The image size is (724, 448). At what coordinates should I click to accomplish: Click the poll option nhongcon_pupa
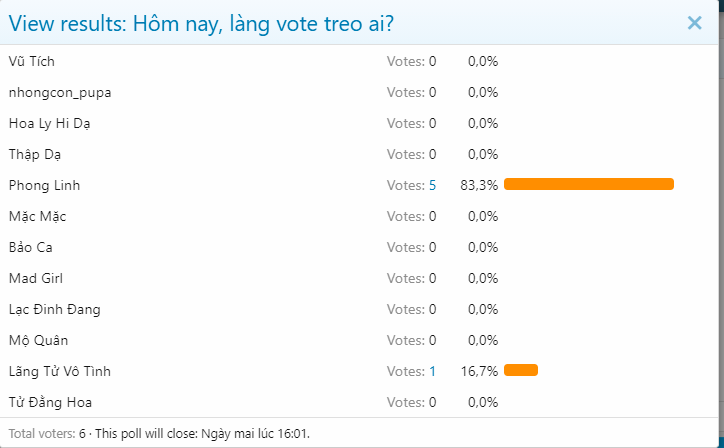[x=60, y=92]
